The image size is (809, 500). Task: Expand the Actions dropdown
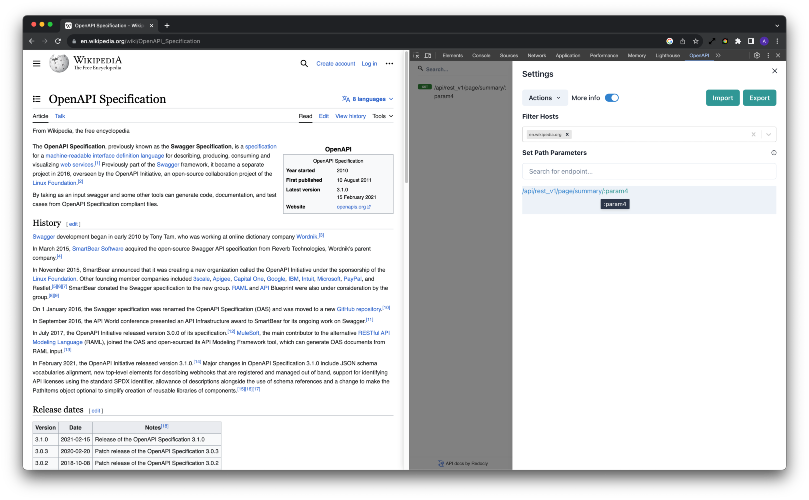544,98
